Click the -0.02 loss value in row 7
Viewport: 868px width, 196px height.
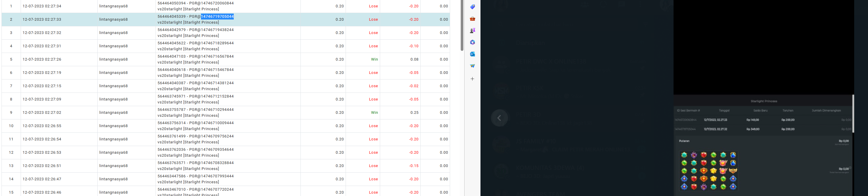[413, 86]
